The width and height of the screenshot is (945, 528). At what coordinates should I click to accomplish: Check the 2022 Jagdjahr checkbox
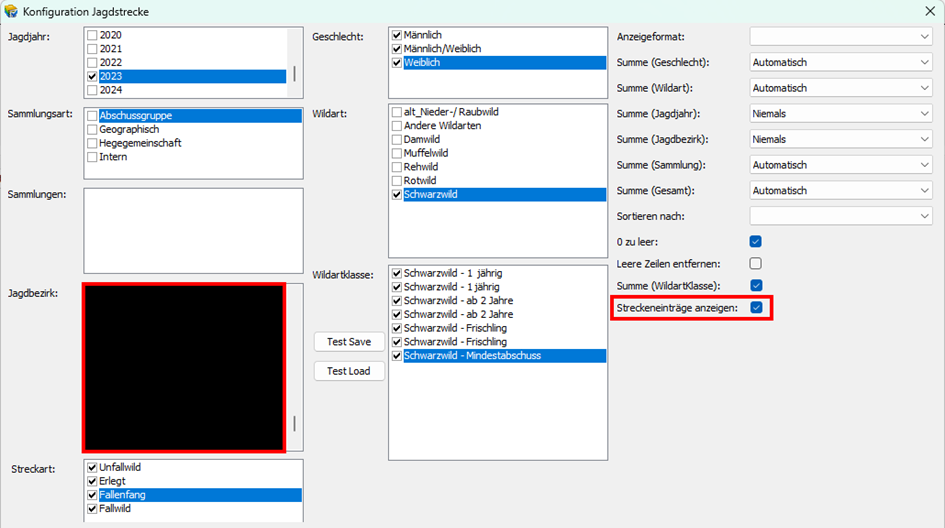point(93,62)
